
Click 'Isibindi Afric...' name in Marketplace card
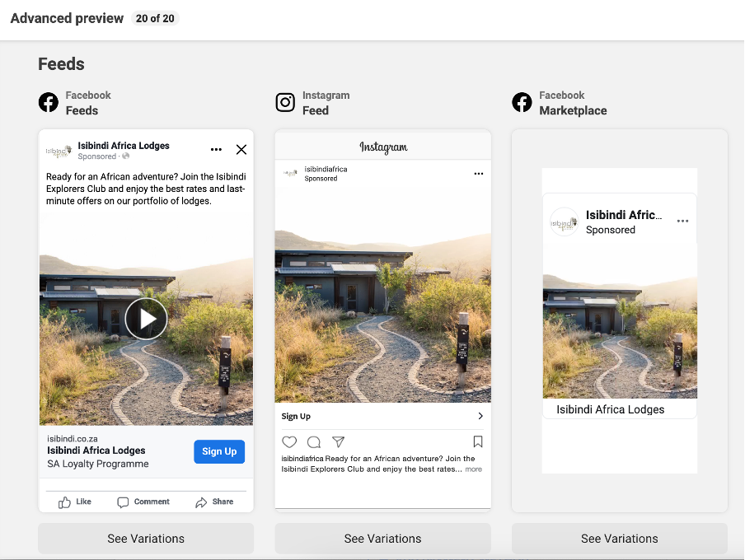(623, 215)
